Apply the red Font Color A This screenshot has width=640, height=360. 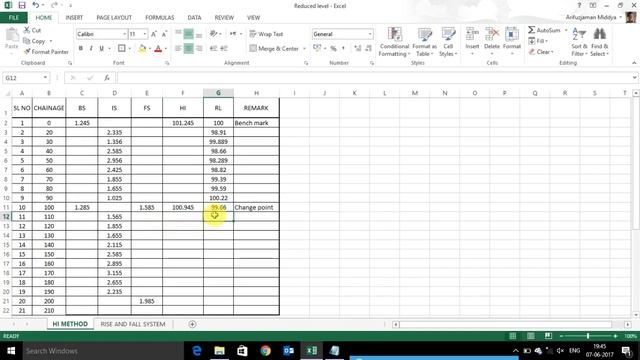158,49
